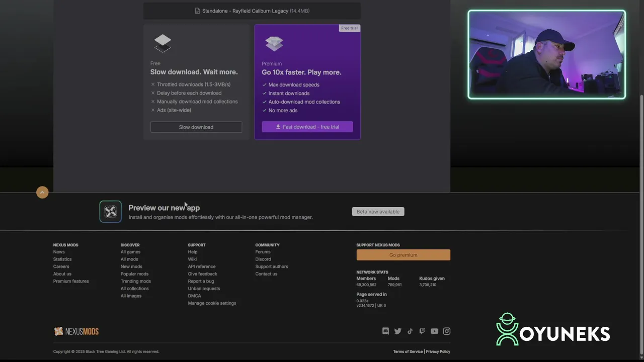Open the New mods link

tap(131, 266)
